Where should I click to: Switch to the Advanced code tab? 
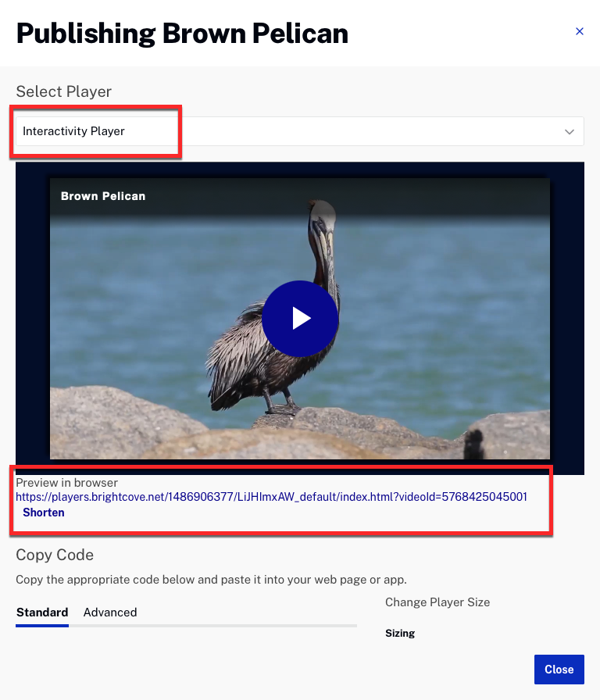pyautogui.click(x=110, y=612)
